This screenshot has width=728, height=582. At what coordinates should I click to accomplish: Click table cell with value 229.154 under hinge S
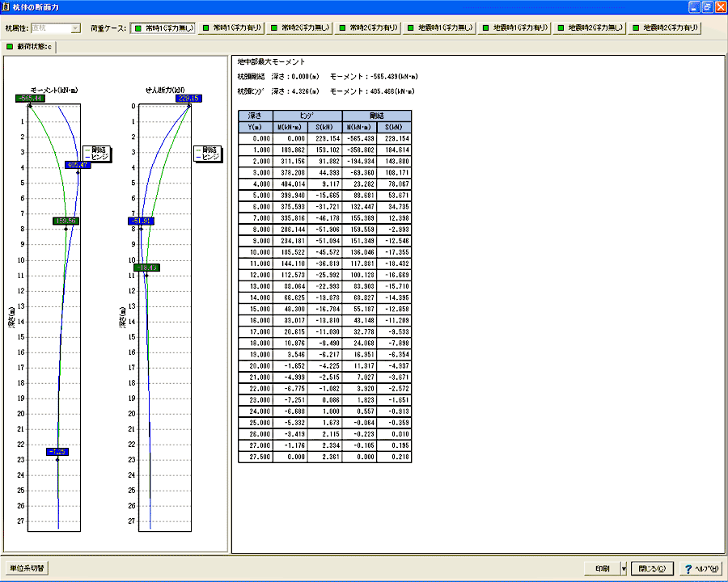tap(324, 139)
